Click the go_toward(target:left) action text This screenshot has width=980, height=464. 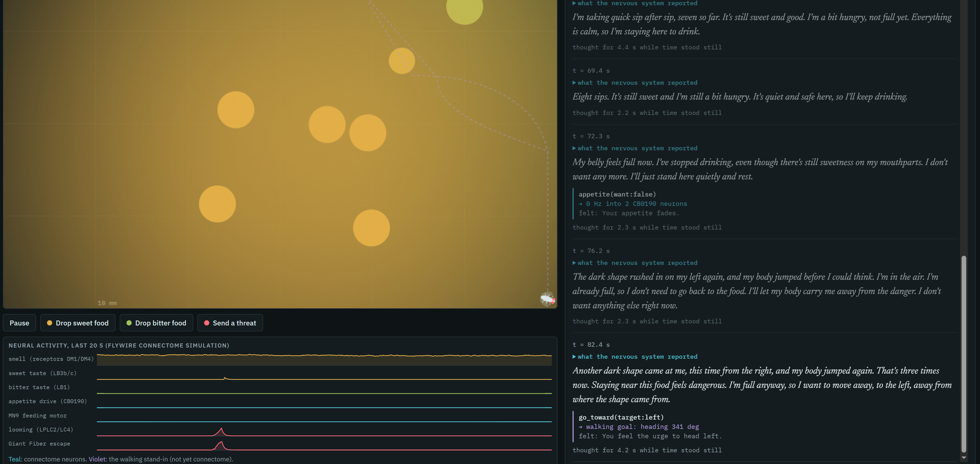[x=621, y=417]
